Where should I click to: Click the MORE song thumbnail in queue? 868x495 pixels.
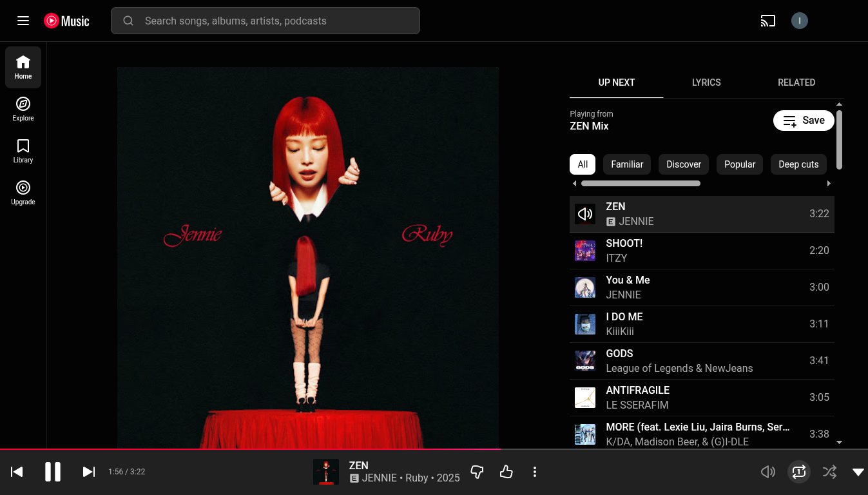pyautogui.click(x=585, y=434)
